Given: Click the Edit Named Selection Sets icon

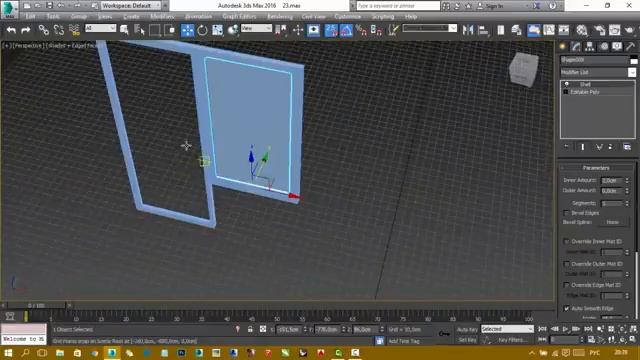Looking at the screenshot, I should tap(393, 30).
